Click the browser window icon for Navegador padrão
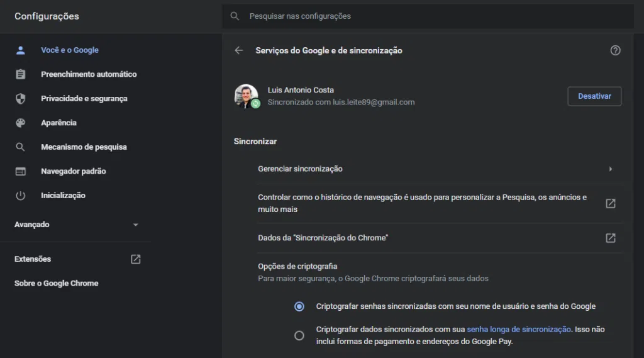The height and width of the screenshot is (358, 644). coord(21,171)
